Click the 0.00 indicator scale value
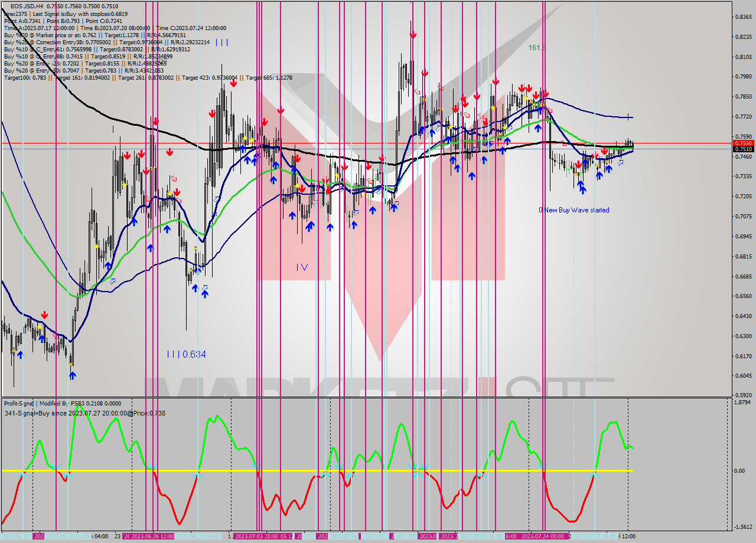The height and width of the screenshot is (543, 756). pyautogui.click(x=741, y=471)
